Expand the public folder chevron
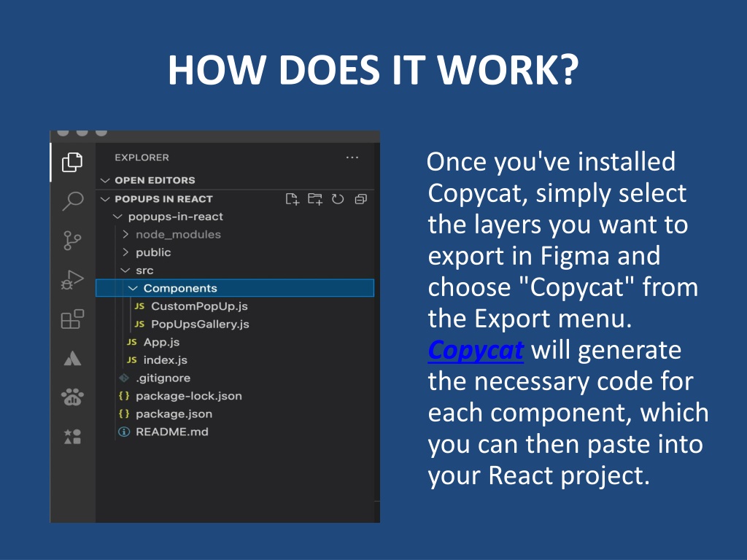The image size is (747, 560). (x=125, y=252)
